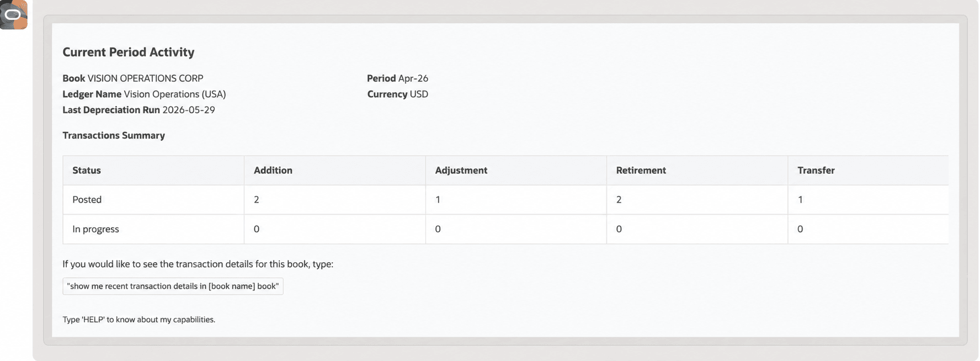Click the VISION OPERATIONS CORP book name
The image size is (980, 361).
(x=145, y=78)
